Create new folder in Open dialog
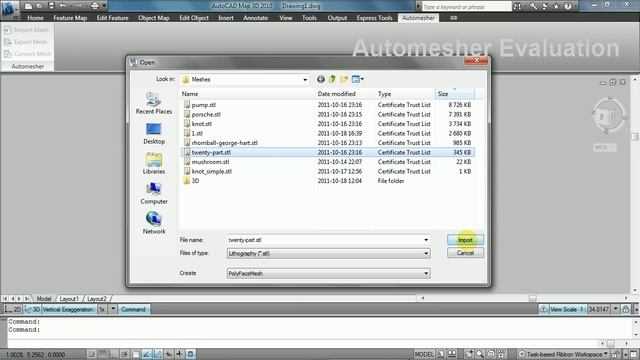 (344, 79)
